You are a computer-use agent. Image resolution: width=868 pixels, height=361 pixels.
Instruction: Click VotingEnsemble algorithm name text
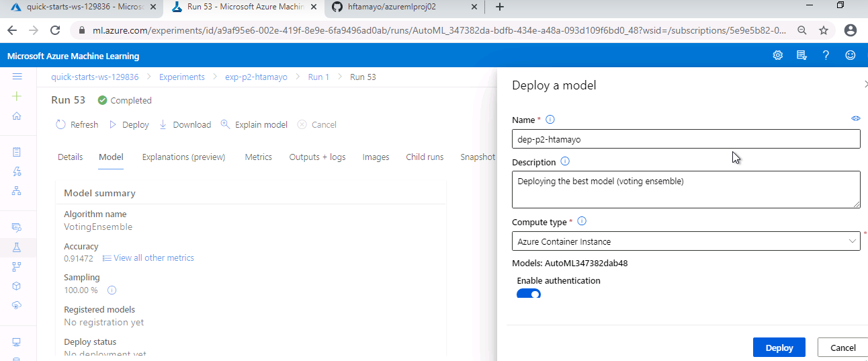98,227
